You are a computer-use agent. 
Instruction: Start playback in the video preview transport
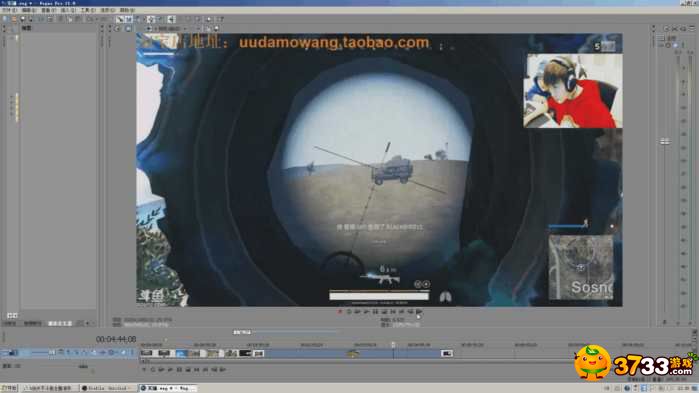pyautogui.click(x=366, y=312)
